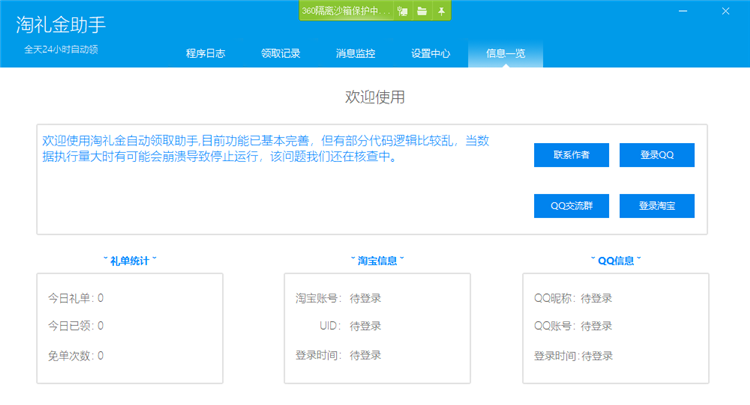Click the 360 sandbox network computer icon
750x405 pixels.
pos(403,11)
